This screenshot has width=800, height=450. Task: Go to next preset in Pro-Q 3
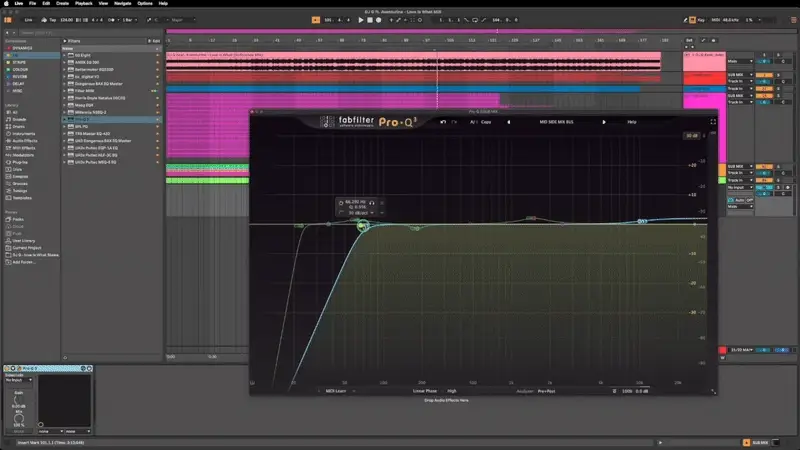coord(604,122)
